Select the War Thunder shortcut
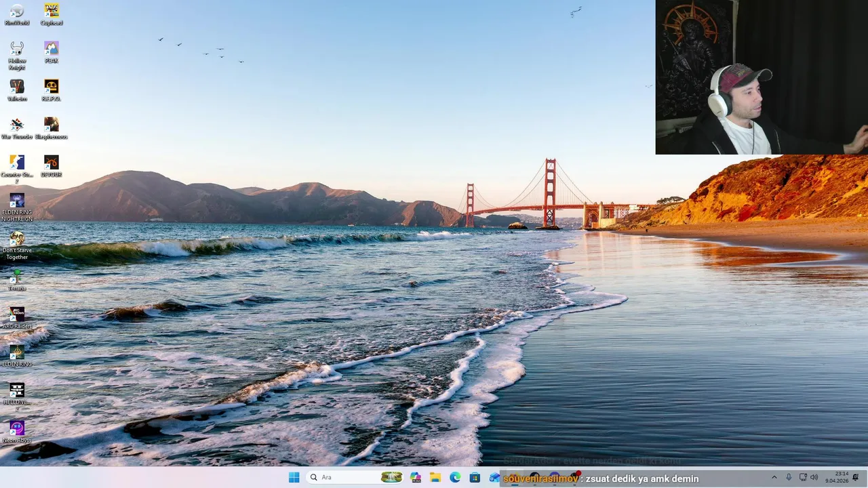The image size is (868, 488). [17, 128]
